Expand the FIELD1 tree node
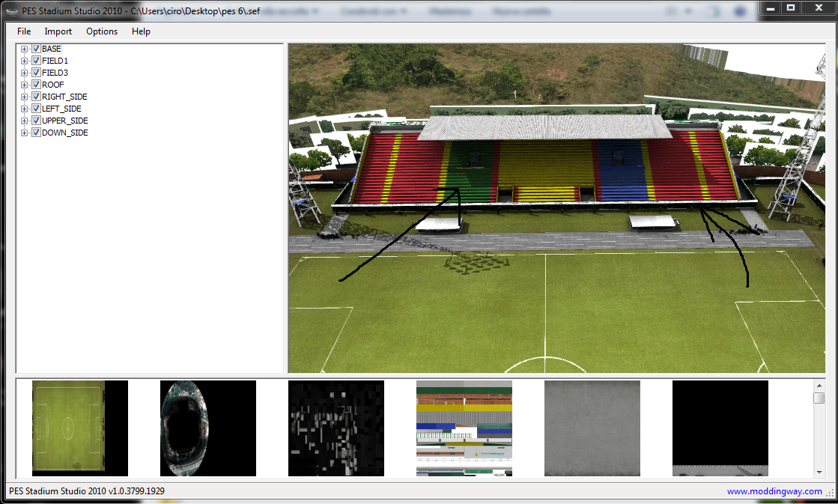The width and height of the screenshot is (838, 504). [x=24, y=61]
